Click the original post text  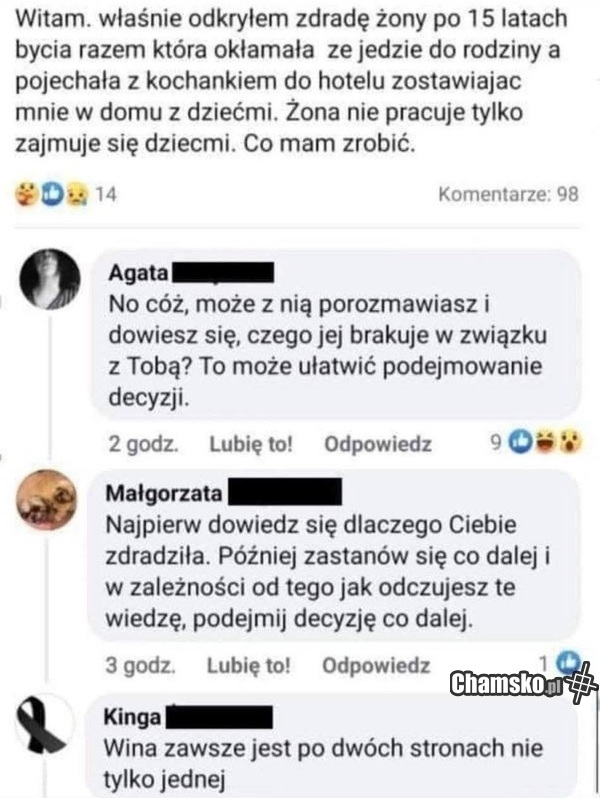290,82
